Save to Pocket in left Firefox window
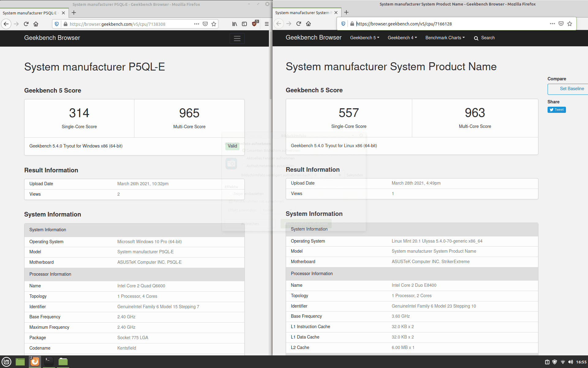The image size is (588, 368). pyautogui.click(x=205, y=24)
